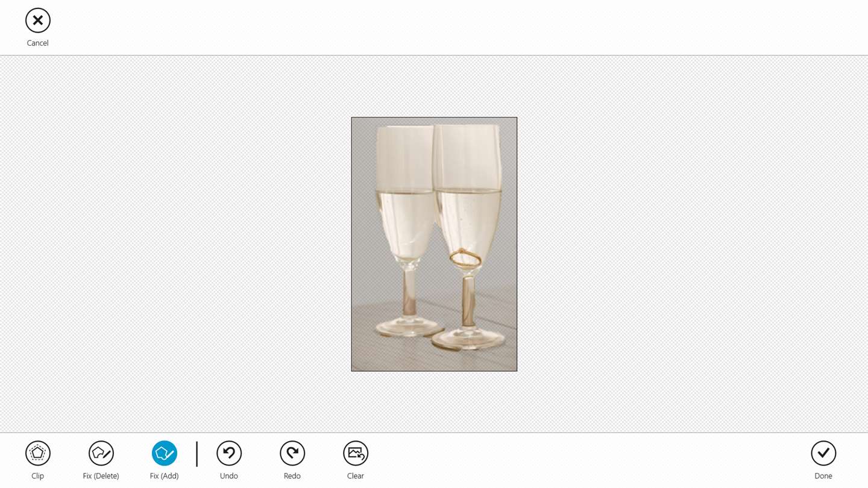
Task: Redo the previous clipping step
Action: tap(292, 453)
